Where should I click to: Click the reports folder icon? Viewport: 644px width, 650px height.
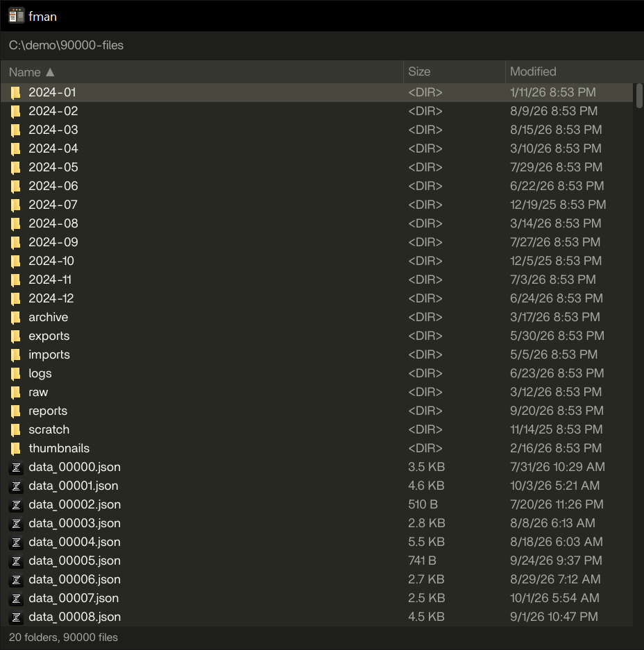coord(15,411)
